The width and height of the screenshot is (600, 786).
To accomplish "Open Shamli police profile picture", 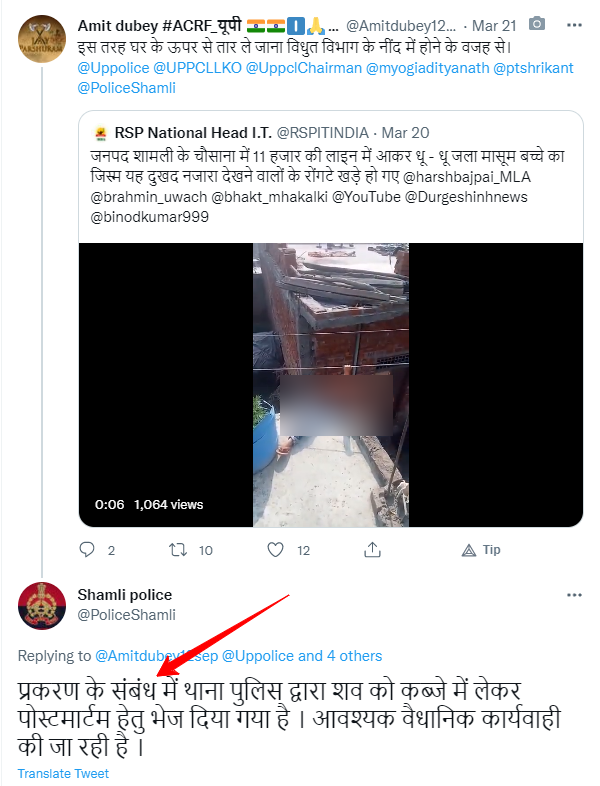I will [40, 604].
